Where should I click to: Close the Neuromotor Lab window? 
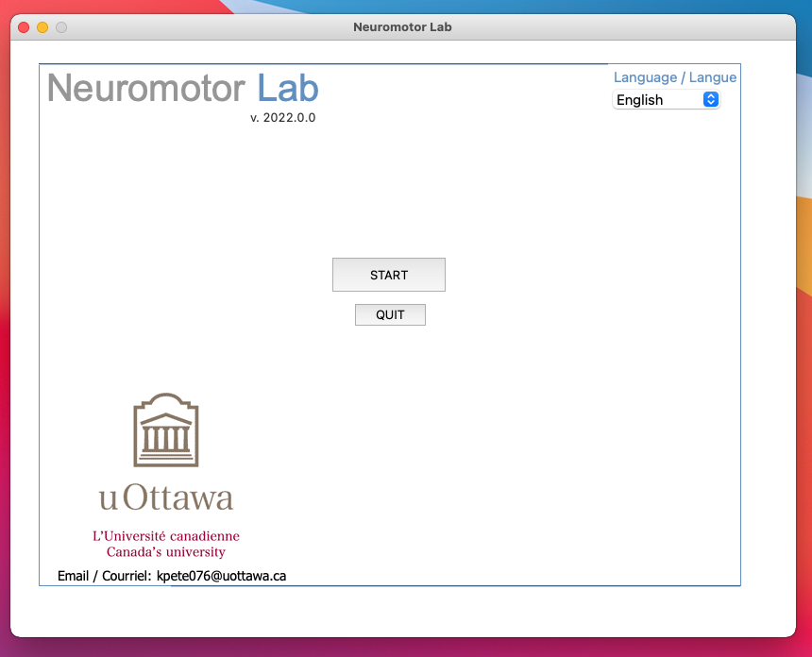pos(24,27)
